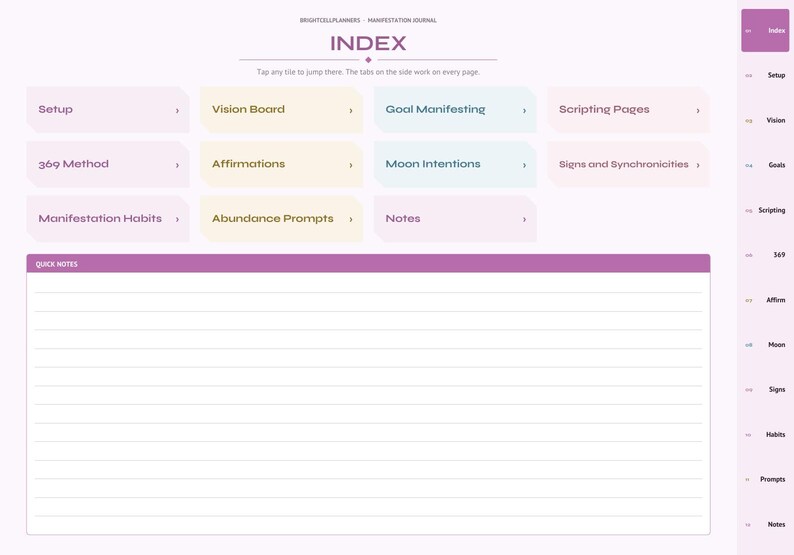Switch to the Setup side tab

[x=765, y=75]
